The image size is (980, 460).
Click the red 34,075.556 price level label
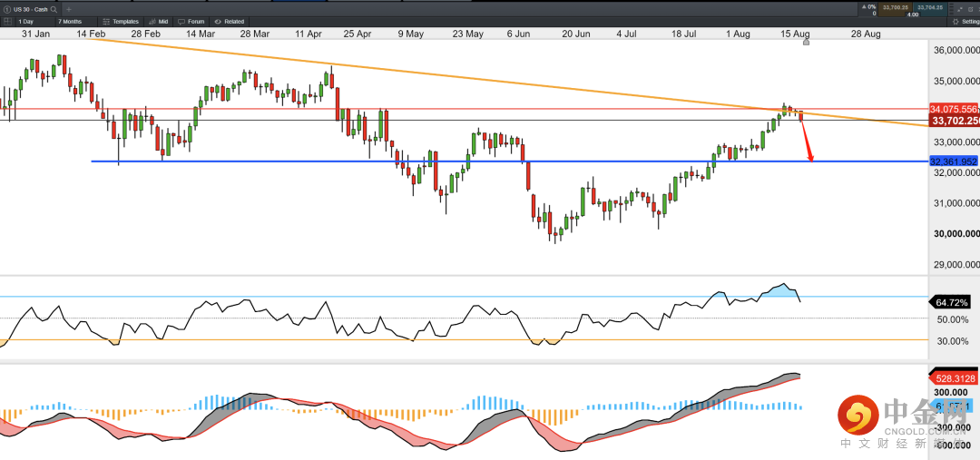954,109
